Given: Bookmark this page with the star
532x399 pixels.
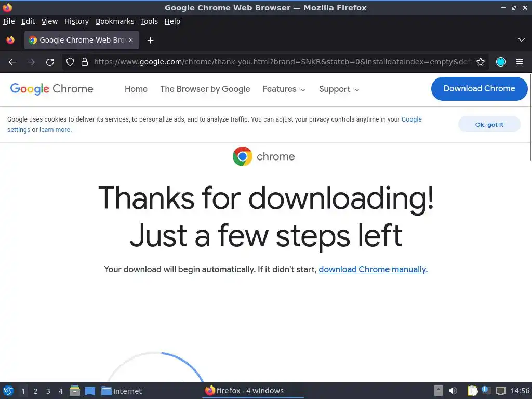Looking at the screenshot, I should click(x=481, y=62).
